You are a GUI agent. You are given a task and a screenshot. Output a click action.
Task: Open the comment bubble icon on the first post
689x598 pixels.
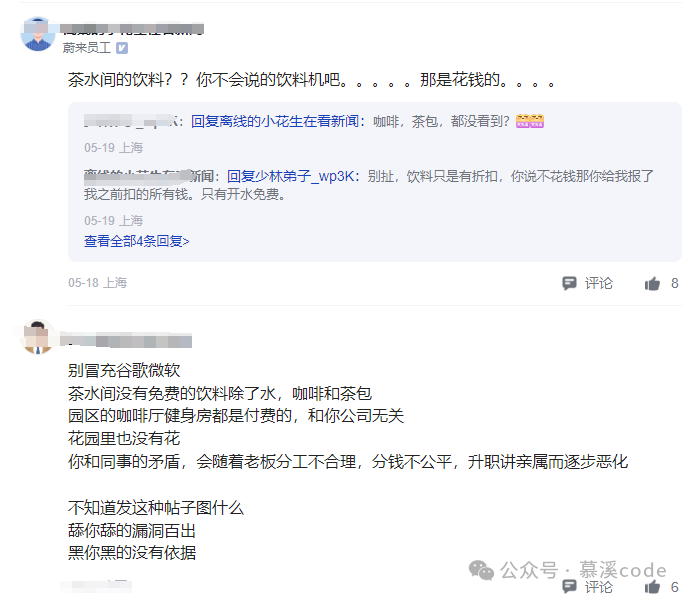569,283
